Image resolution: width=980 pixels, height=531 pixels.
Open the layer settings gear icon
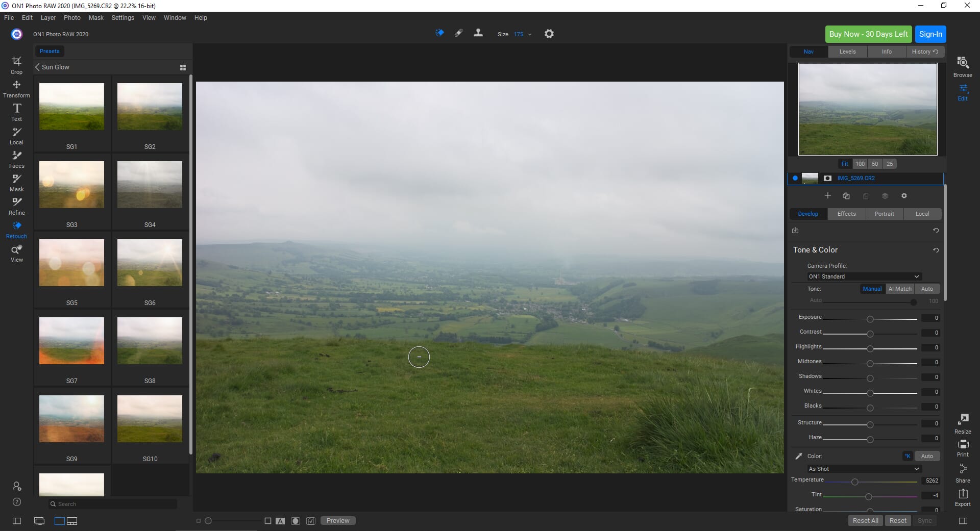pos(904,196)
